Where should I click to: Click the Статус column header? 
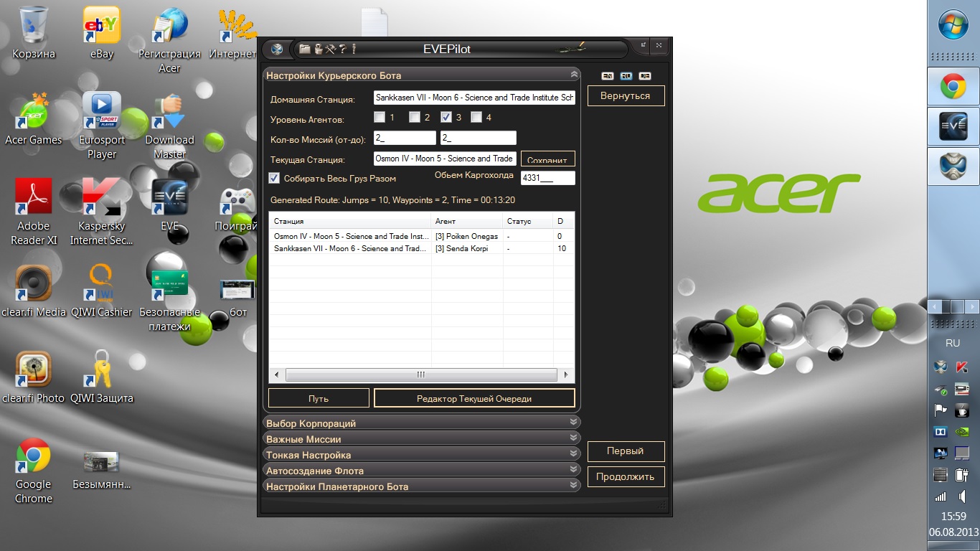pos(528,221)
